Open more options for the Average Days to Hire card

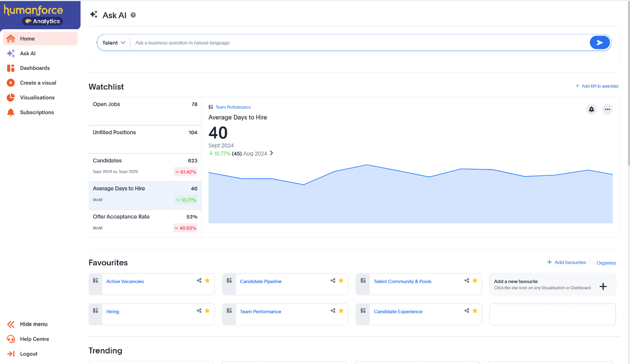[x=607, y=109]
